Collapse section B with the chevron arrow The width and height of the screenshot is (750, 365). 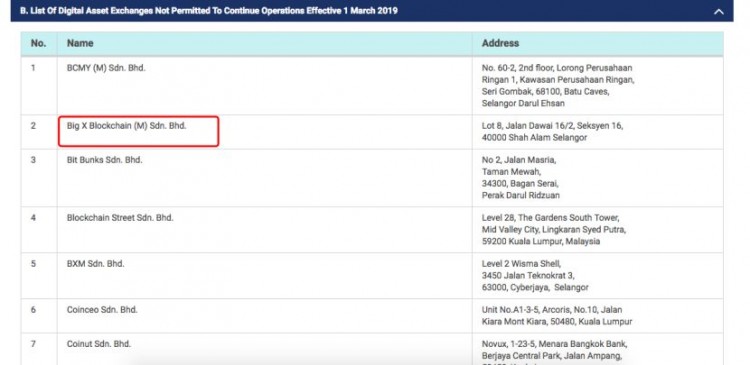pyautogui.click(x=718, y=11)
